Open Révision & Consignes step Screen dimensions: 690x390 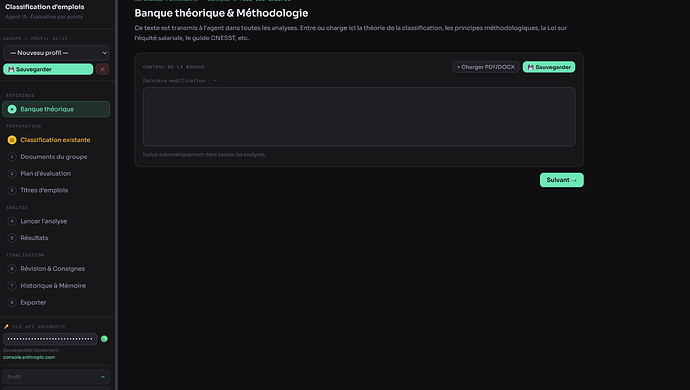coord(56,269)
